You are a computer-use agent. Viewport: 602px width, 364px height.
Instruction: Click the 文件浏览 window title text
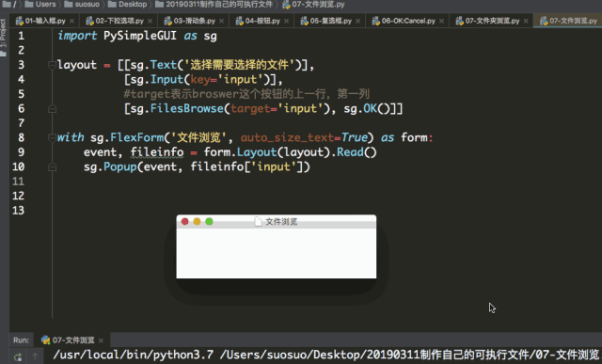(281, 222)
